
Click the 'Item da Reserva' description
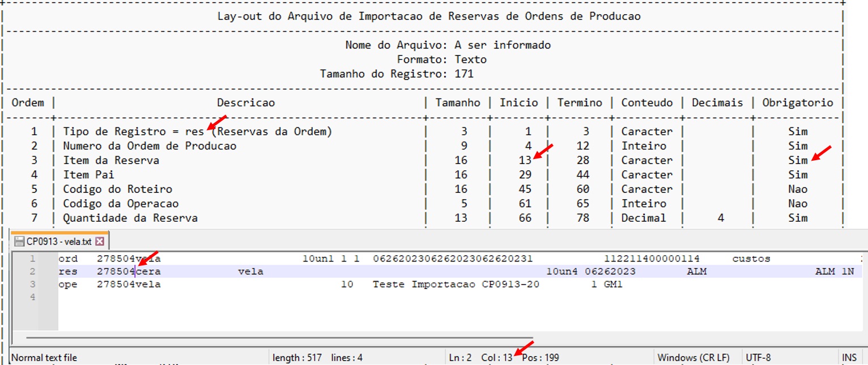pyautogui.click(x=111, y=160)
